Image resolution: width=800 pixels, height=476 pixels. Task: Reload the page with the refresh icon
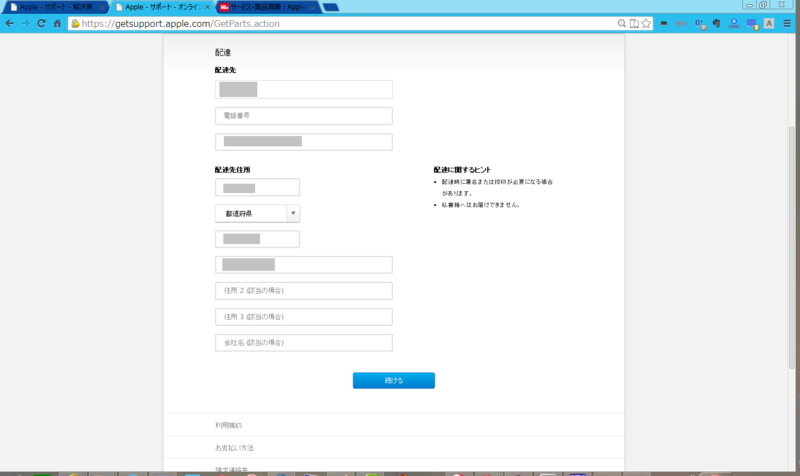[x=41, y=23]
